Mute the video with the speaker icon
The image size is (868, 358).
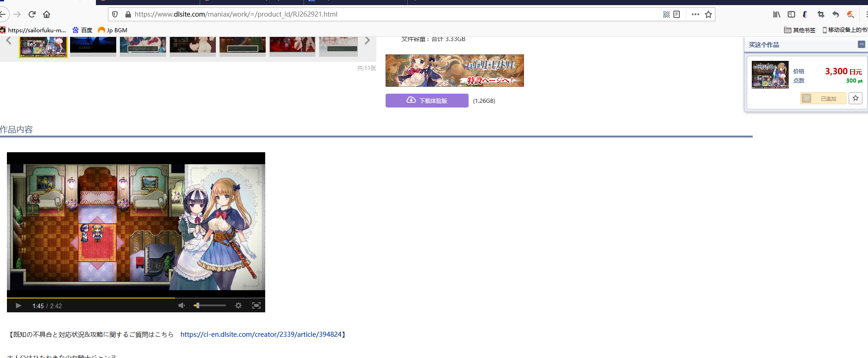[x=182, y=305]
